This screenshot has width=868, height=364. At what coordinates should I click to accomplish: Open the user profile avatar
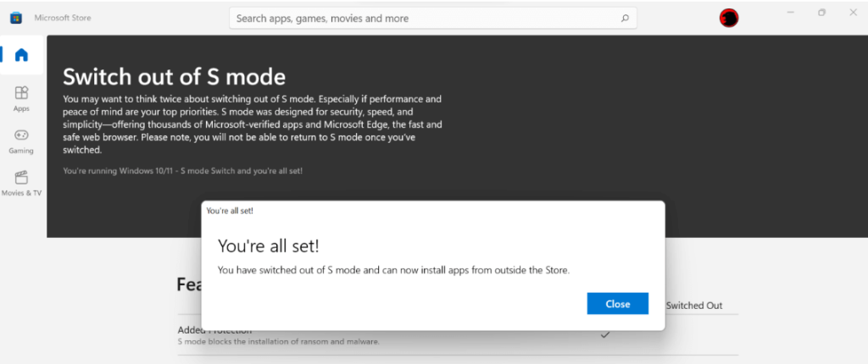(728, 19)
